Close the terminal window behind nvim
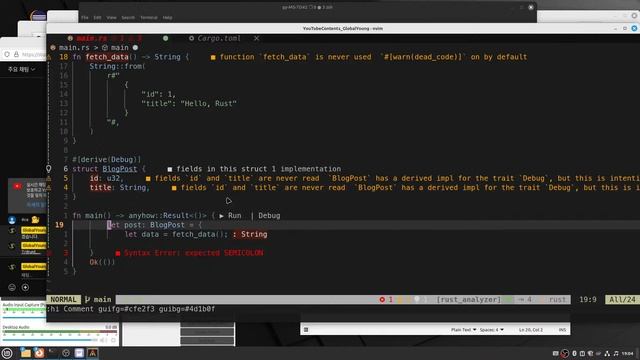The image size is (640, 360). coord(531,7)
